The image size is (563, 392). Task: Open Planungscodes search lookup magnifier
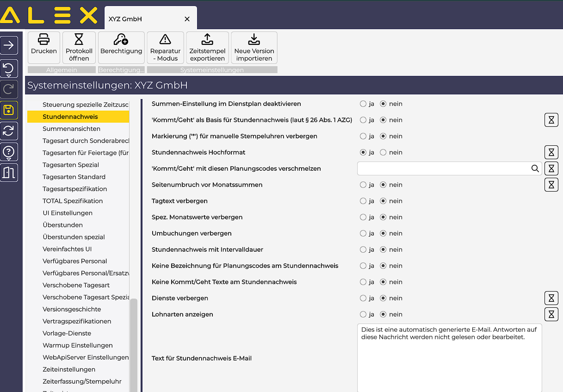coord(535,168)
